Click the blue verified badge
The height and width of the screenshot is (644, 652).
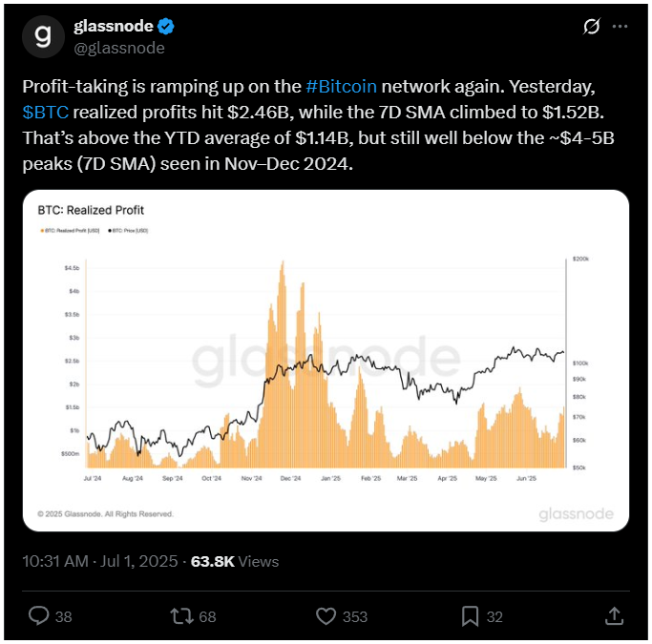166,27
